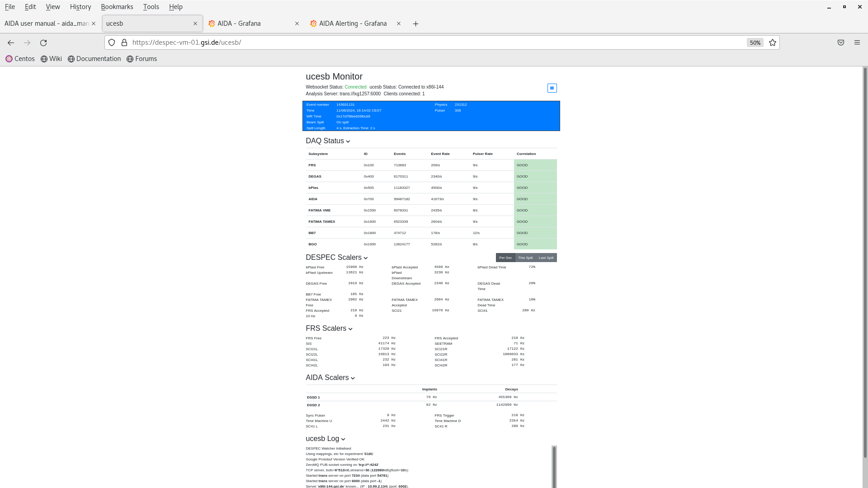Viewport: 868px width, 488px height.
Task: Open the History menu
Action: coord(80,7)
